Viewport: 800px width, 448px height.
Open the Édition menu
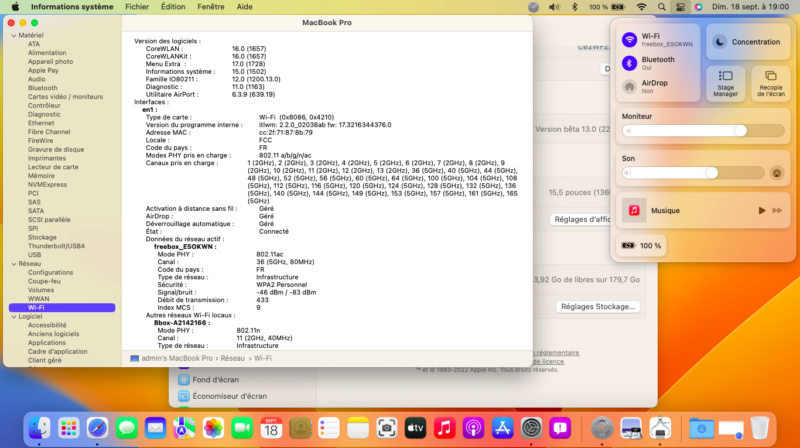pos(173,7)
